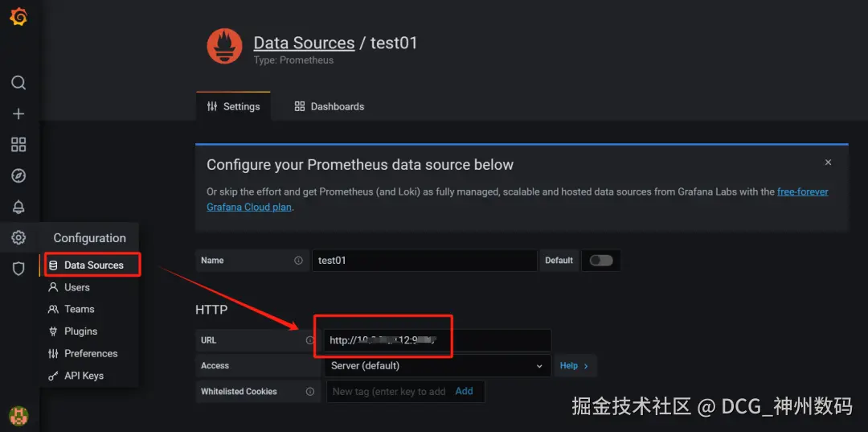Switch to the Settings tab
The image size is (868, 432).
point(233,106)
